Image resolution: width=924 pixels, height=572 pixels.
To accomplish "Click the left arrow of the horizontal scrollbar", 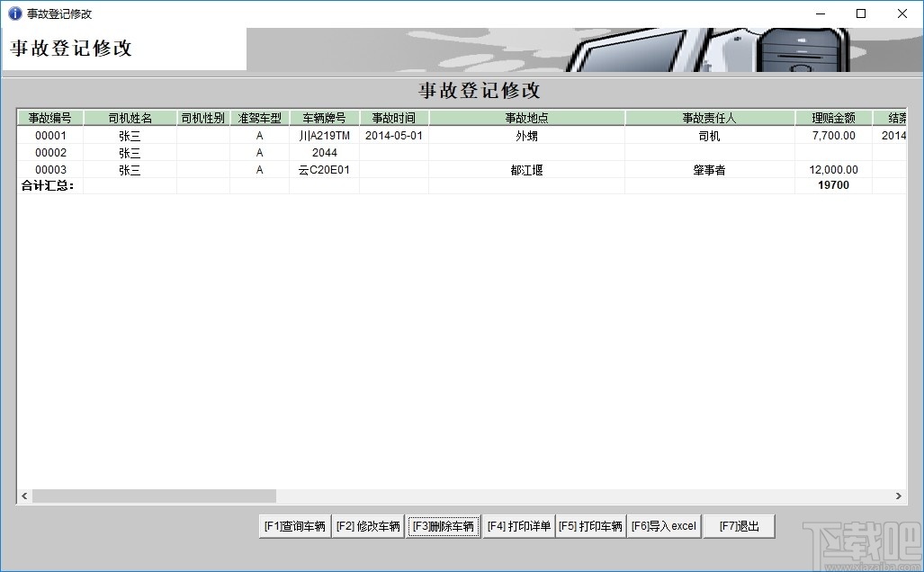I will [22, 495].
